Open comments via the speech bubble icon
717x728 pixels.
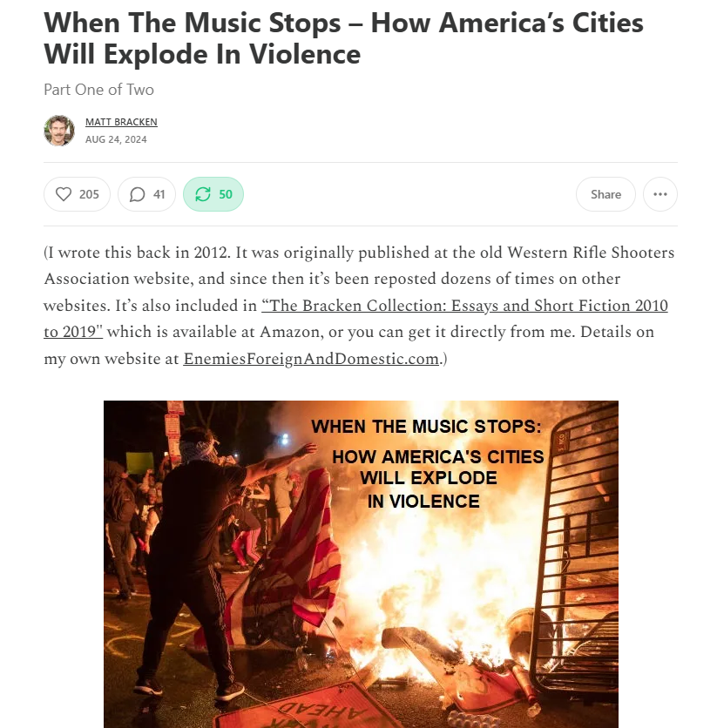pyautogui.click(x=137, y=194)
